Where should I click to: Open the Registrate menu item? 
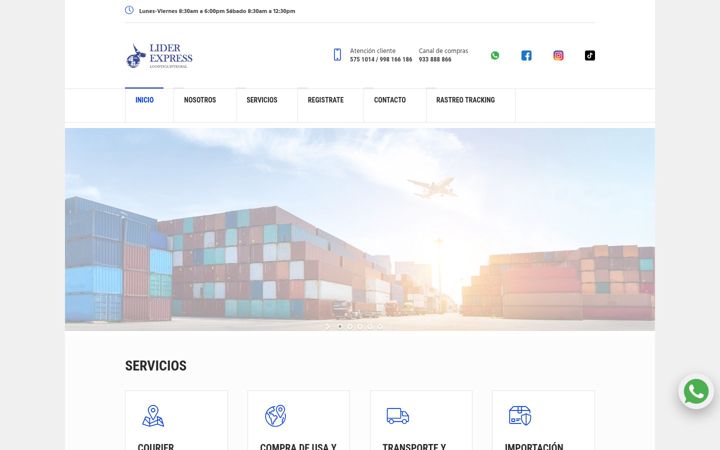coord(326,100)
